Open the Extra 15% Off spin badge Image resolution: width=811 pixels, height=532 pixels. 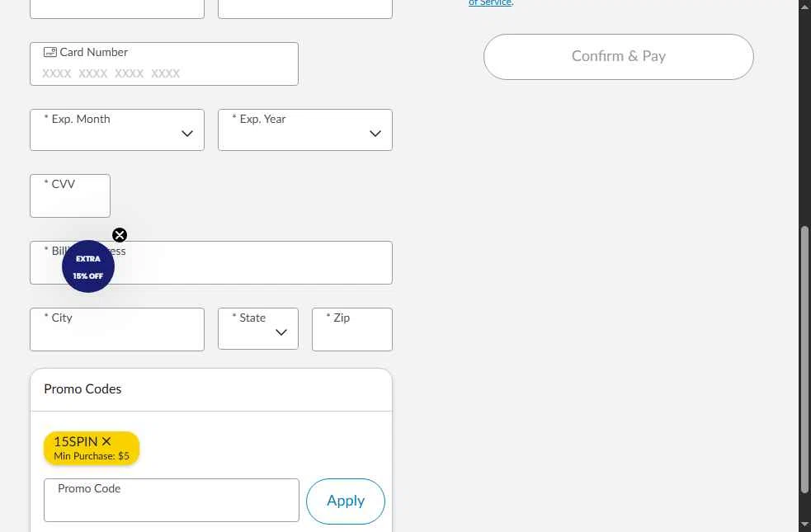[x=88, y=266]
